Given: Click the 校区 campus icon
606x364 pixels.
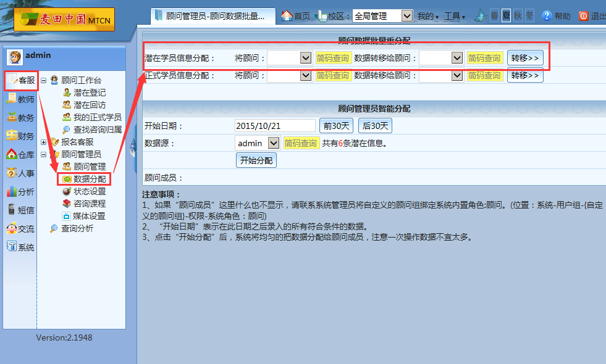Looking at the screenshot, I should [x=321, y=16].
